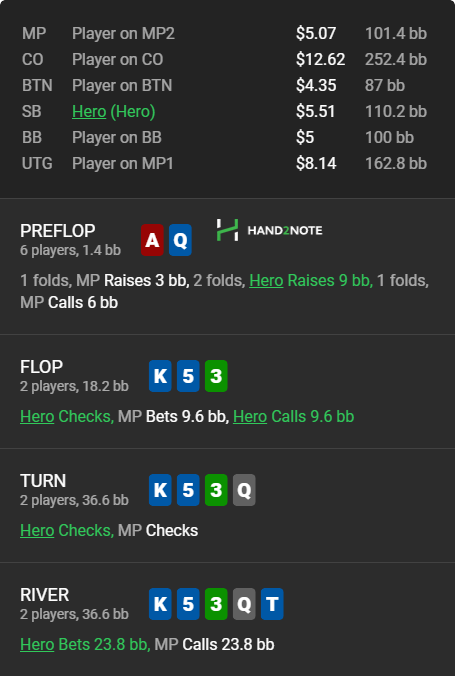This screenshot has width=455, height=676.
Task: Open the Hero player link in SB row
Action: pos(89,112)
